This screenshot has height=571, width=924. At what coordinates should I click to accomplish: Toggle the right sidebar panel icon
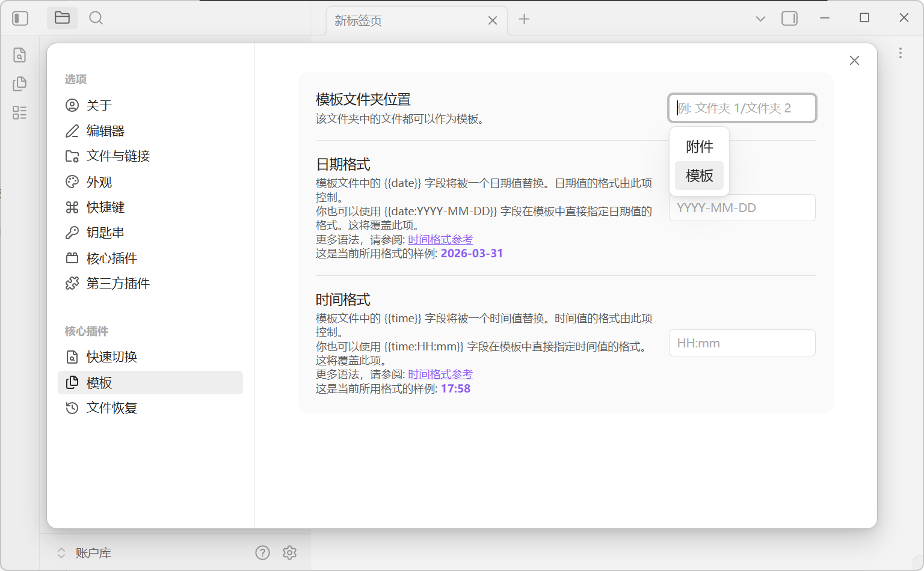click(789, 19)
